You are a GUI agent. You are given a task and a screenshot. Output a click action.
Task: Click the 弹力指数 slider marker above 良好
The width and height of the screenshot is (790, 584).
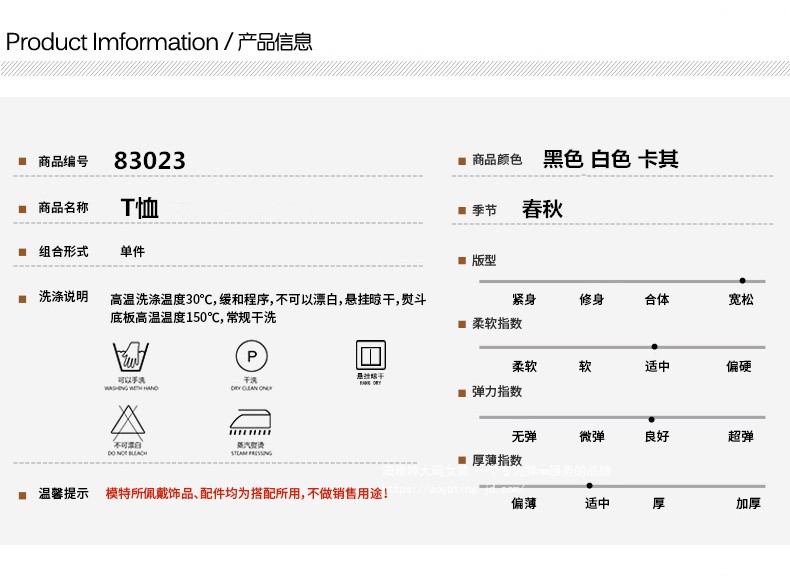coord(651,419)
